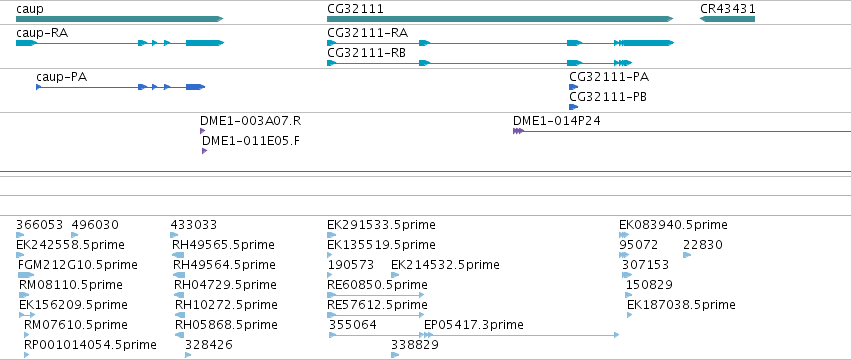The width and height of the screenshot is (851, 360).
Task: Select the DME1-003A07.R marker
Action: pyautogui.click(x=202, y=131)
